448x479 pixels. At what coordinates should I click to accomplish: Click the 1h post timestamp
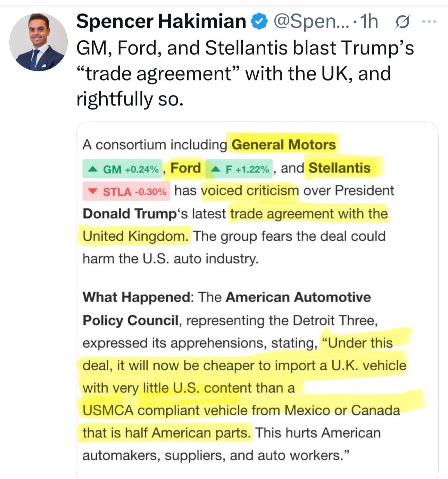pyautogui.click(x=369, y=22)
